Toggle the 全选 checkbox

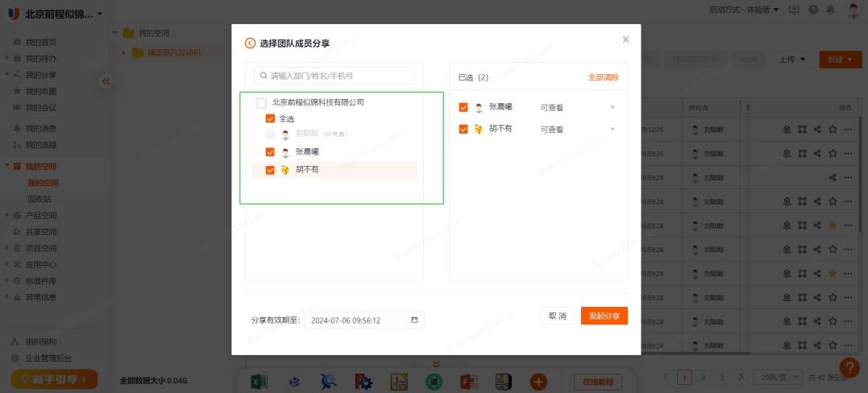pos(271,118)
